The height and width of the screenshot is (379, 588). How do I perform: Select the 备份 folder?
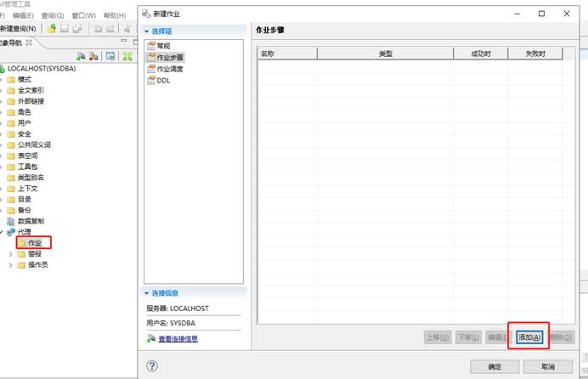click(25, 210)
